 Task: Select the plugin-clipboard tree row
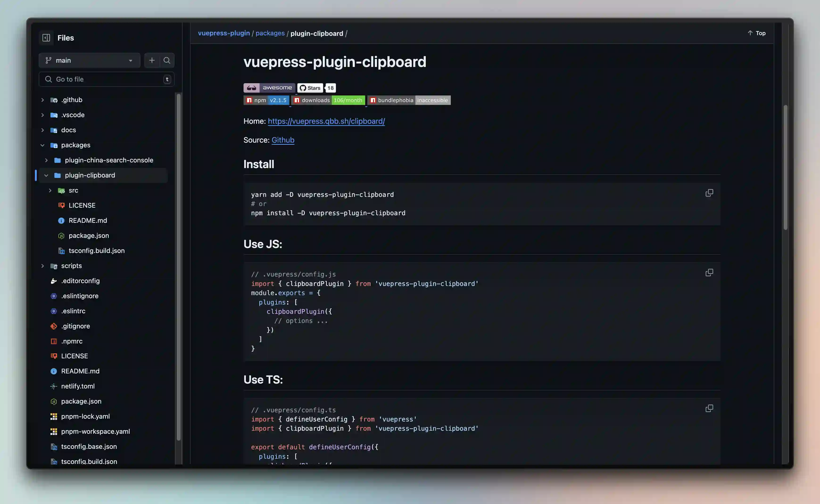[103, 175]
